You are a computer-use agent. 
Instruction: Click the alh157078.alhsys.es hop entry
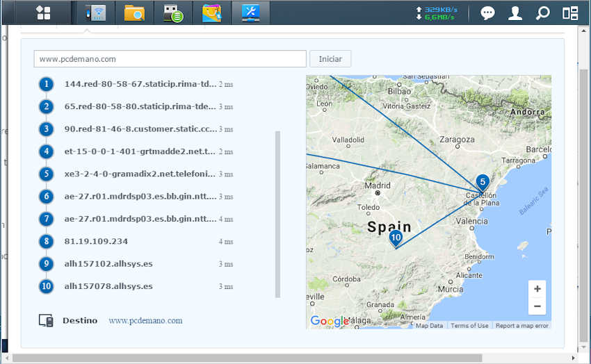tap(108, 286)
